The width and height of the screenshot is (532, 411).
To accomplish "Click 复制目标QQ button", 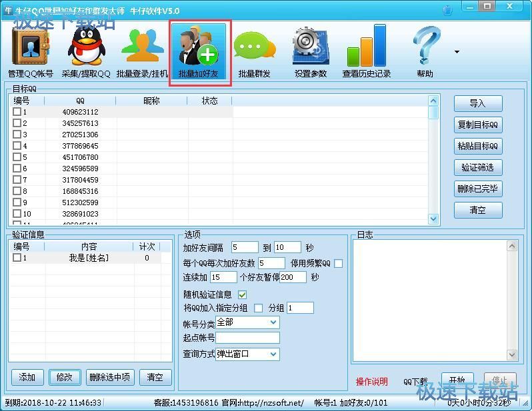I will (x=478, y=125).
